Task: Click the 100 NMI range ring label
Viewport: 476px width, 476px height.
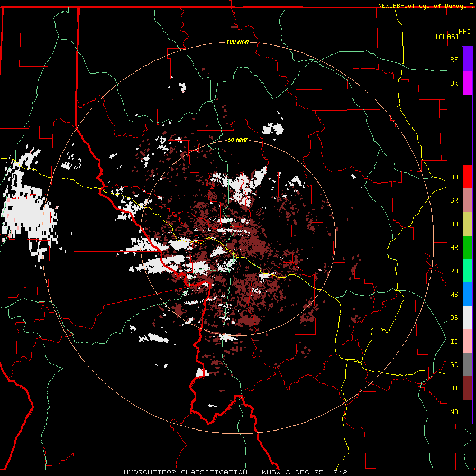Action: pos(237,42)
